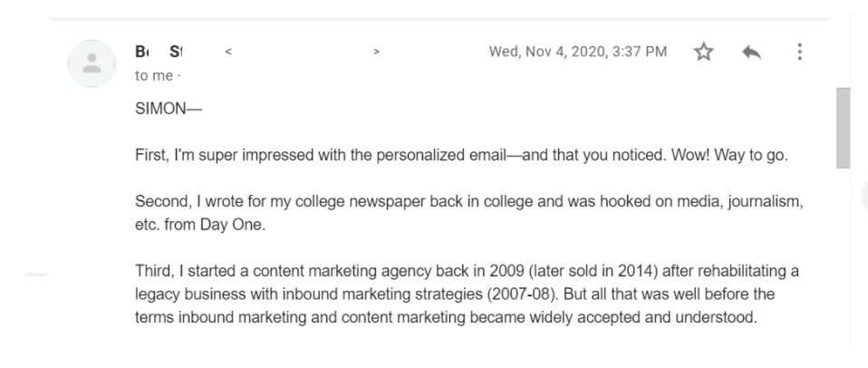868x368 pixels.
Task: Click the Wed, Nov 4, 2020 timestamp
Action: coord(578,53)
